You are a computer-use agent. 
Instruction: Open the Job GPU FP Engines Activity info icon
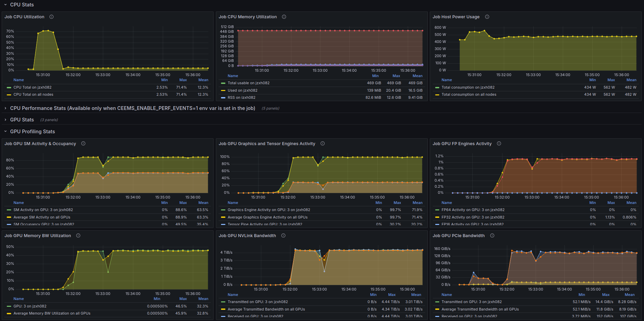pyautogui.click(x=499, y=143)
